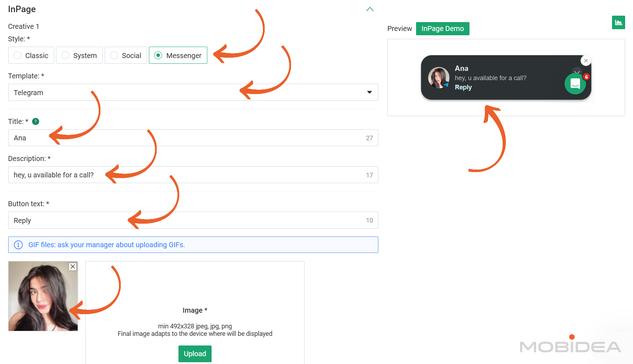
Task: Select the System style option
Action: tap(79, 55)
